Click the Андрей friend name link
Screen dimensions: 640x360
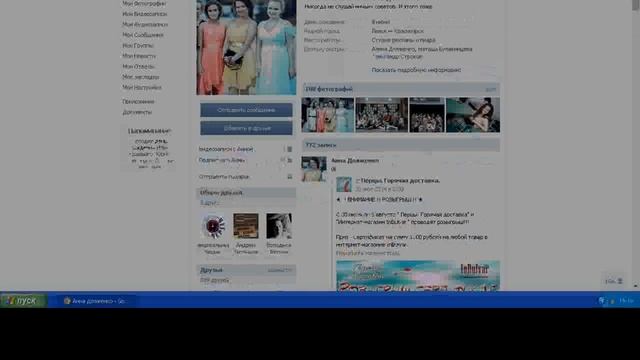(246, 249)
